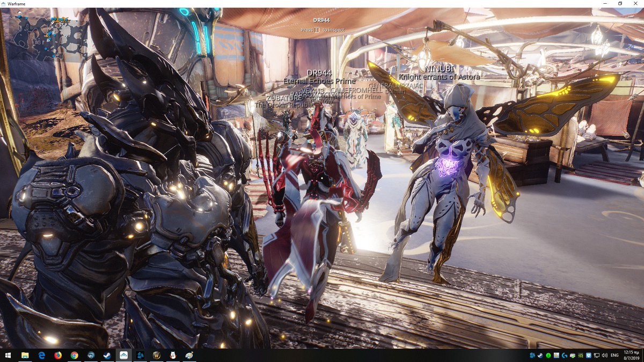Open the Logitech G tray icon
The height and width of the screenshot is (362, 644).
pos(565,356)
